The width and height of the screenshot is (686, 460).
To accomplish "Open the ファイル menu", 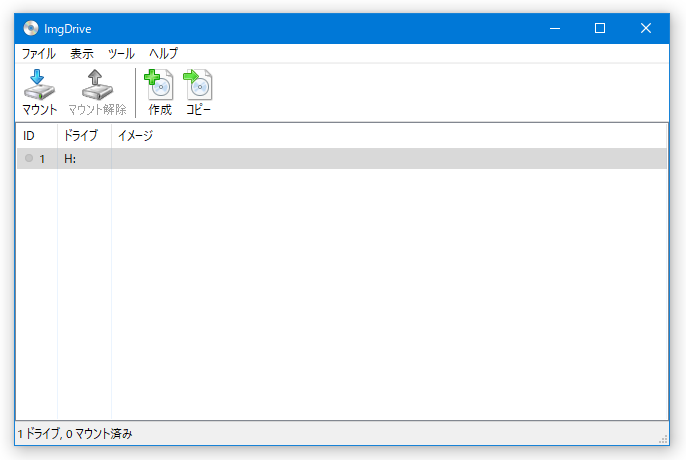I will (x=38, y=53).
